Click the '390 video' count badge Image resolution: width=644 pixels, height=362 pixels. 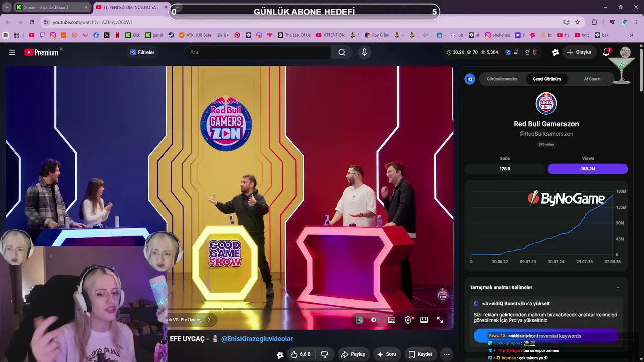[x=546, y=144]
